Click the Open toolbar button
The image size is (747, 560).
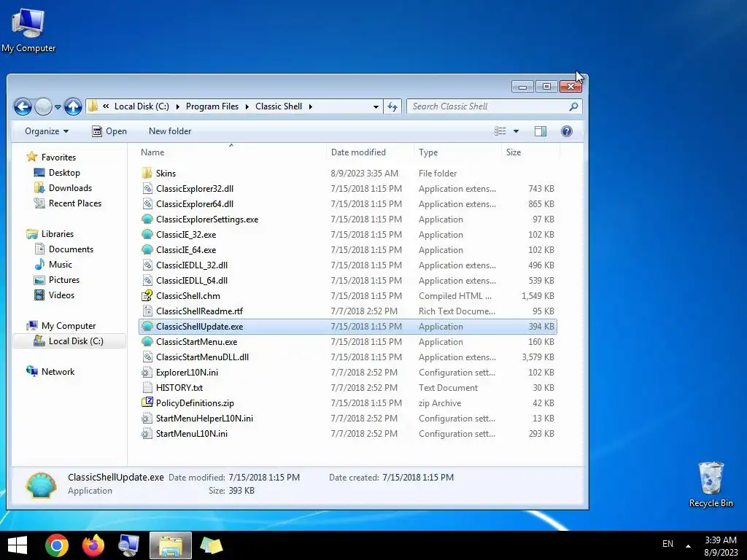109,131
